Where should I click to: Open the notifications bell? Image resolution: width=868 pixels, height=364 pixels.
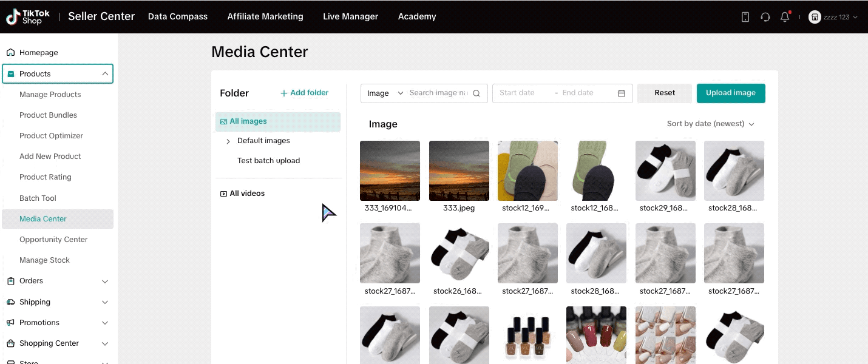785,17
